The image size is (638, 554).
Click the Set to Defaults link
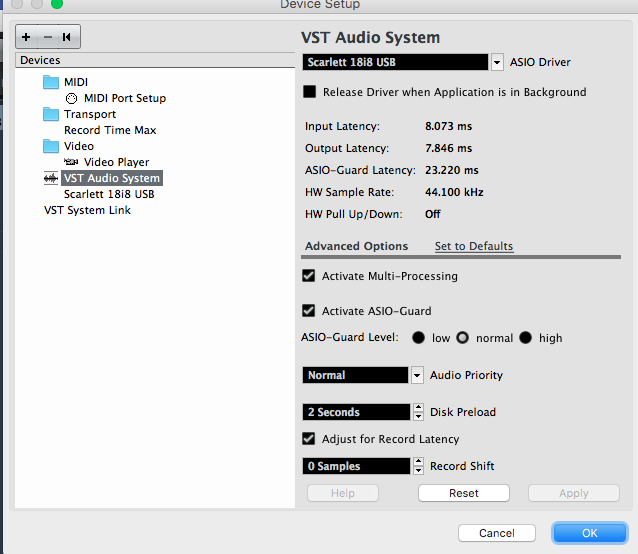[474, 246]
